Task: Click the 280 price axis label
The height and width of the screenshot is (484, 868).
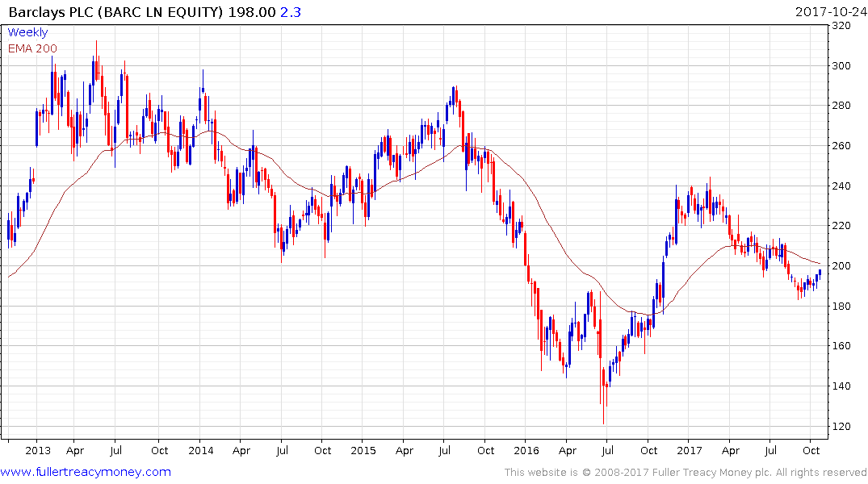Action: [841, 106]
